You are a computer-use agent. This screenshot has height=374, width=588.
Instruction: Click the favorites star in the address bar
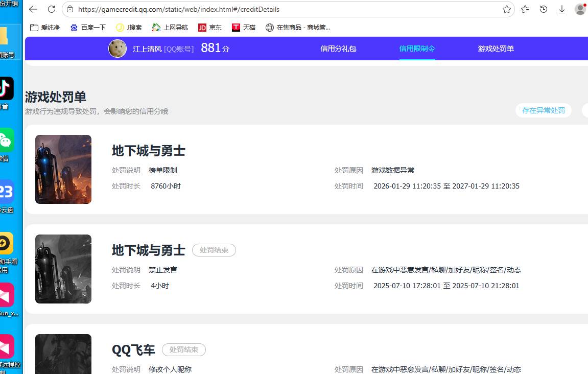pos(507,9)
